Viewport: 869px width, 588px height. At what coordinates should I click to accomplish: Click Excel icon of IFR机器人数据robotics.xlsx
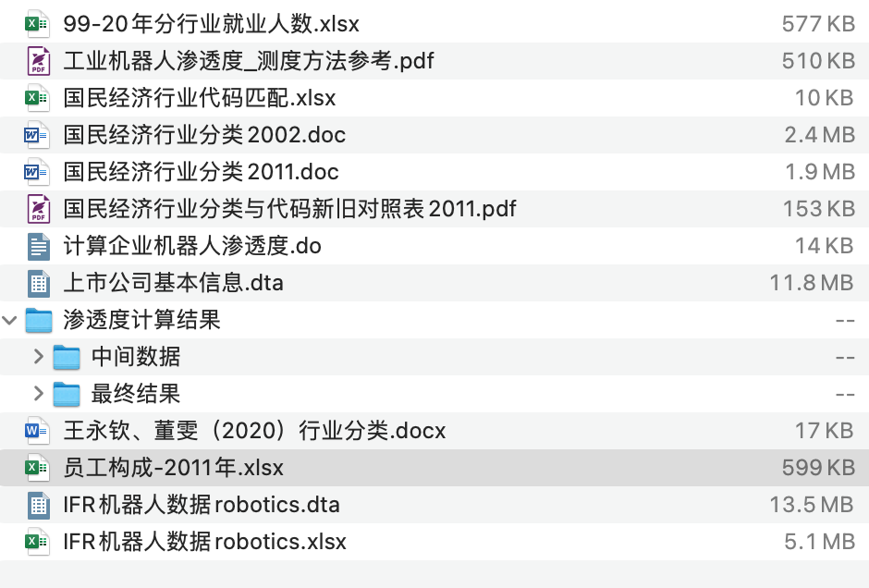[x=38, y=542]
